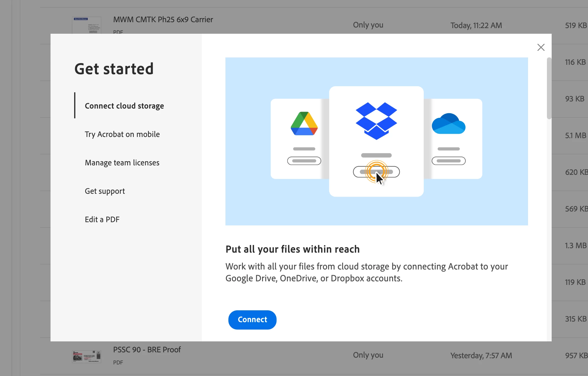
Task: Click the OneDrive card pill button
Action: pyautogui.click(x=448, y=161)
